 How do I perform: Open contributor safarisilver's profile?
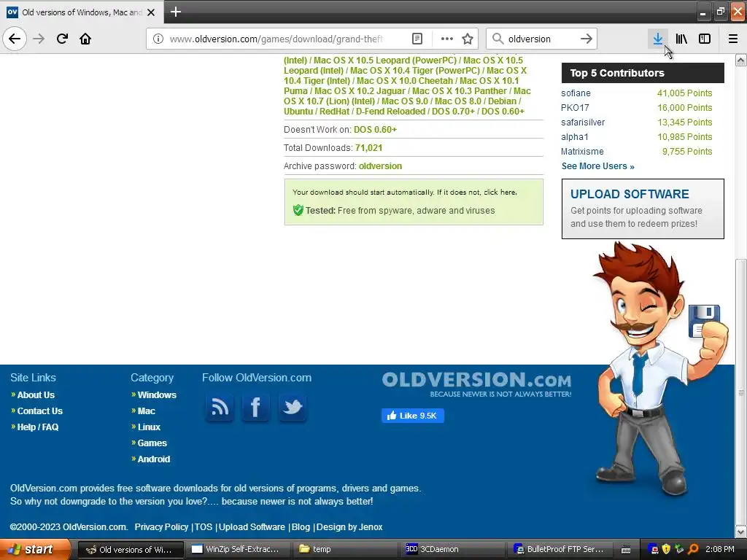point(583,122)
